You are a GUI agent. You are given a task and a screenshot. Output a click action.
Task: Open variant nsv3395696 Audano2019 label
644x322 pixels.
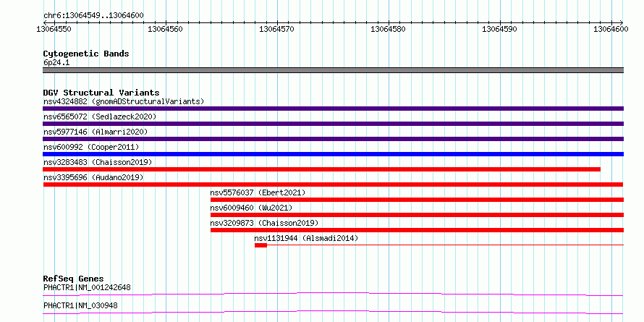(x=93, y=177)
